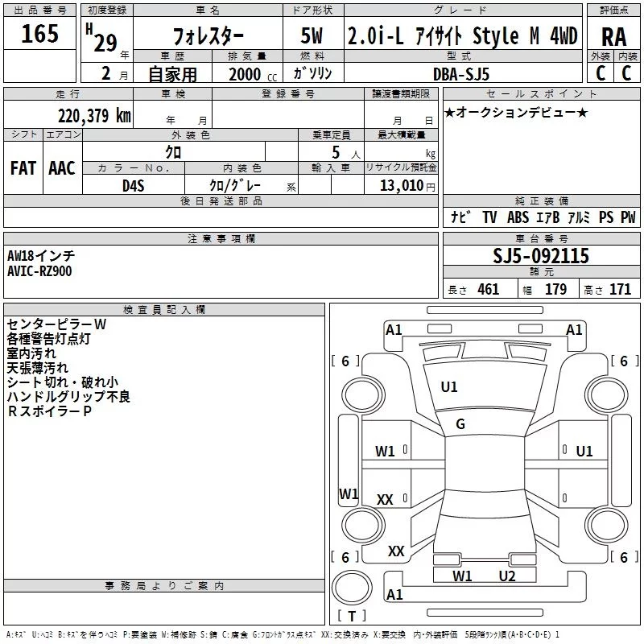Click the AVIC-RZ900 note line
Image resolution: width=644 pixels, height=644 pixels.
[39, 271]
